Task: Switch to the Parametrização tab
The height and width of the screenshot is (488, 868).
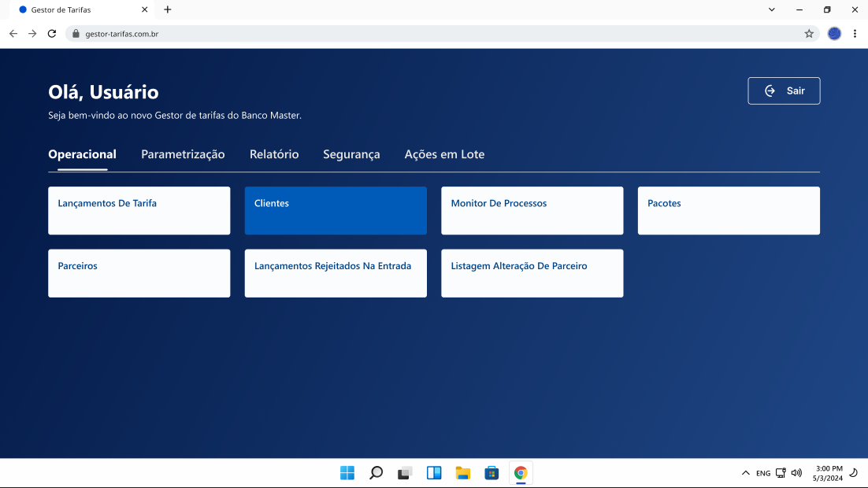Action: point(183,154)
